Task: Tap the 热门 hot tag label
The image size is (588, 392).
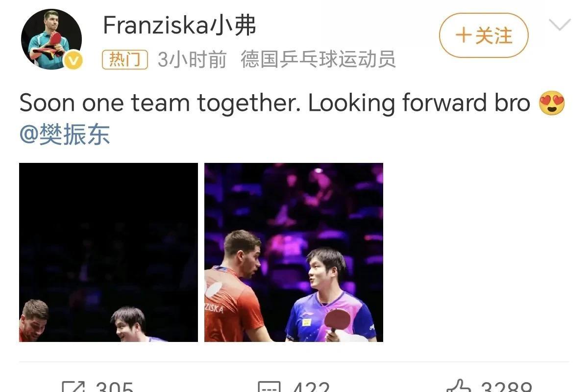Action: [125, 60]
